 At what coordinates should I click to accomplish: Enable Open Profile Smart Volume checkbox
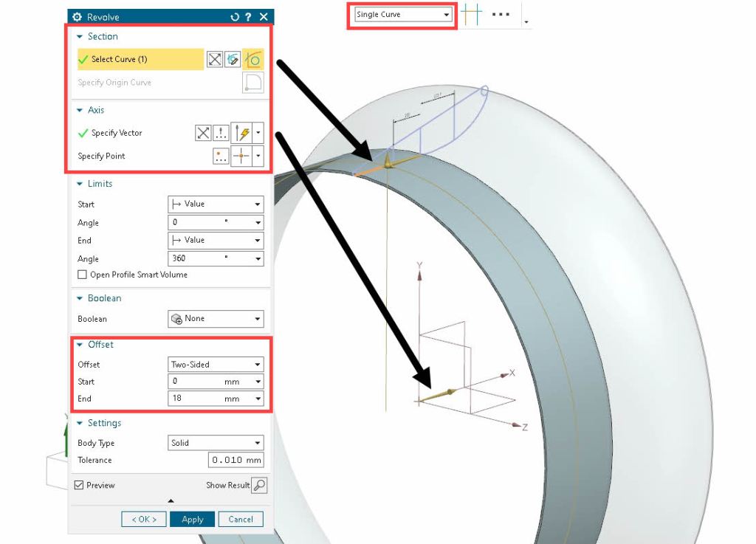click(82, 275)
